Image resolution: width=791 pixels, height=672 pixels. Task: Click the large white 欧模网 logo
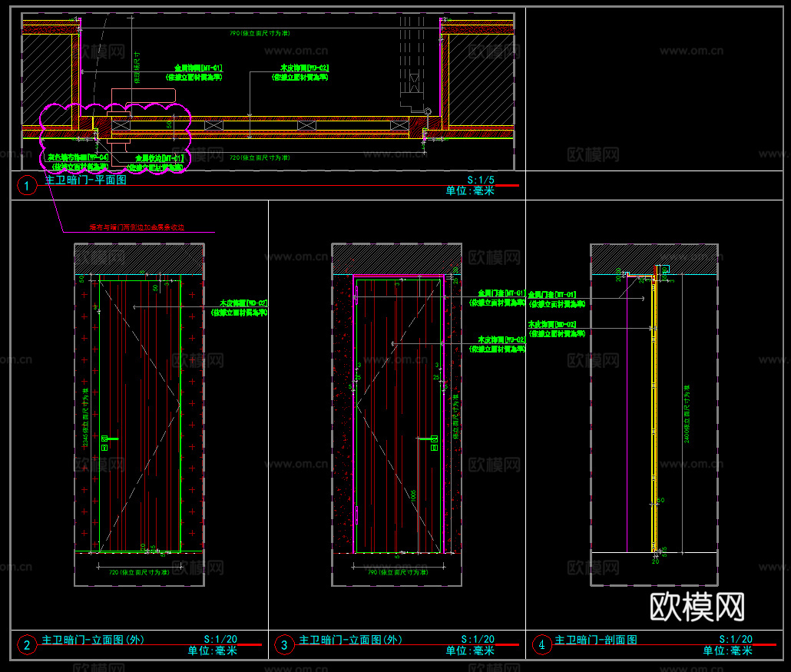coord(697,607)
